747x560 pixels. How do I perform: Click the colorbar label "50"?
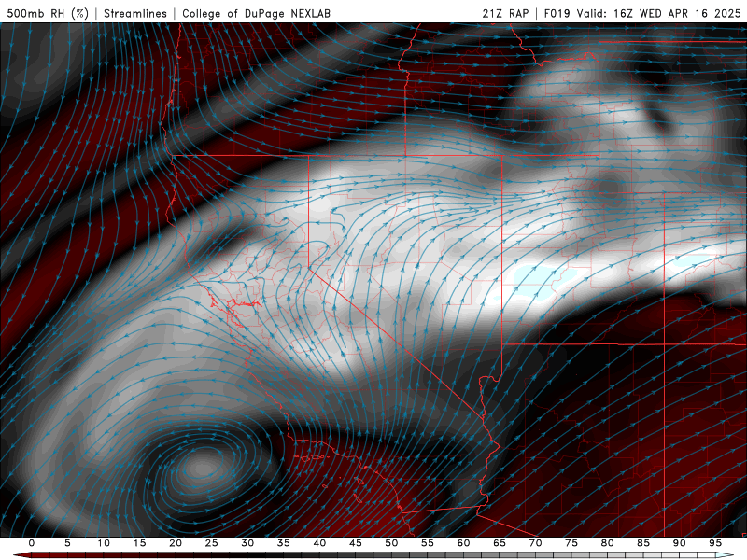(x=391, y=543)
